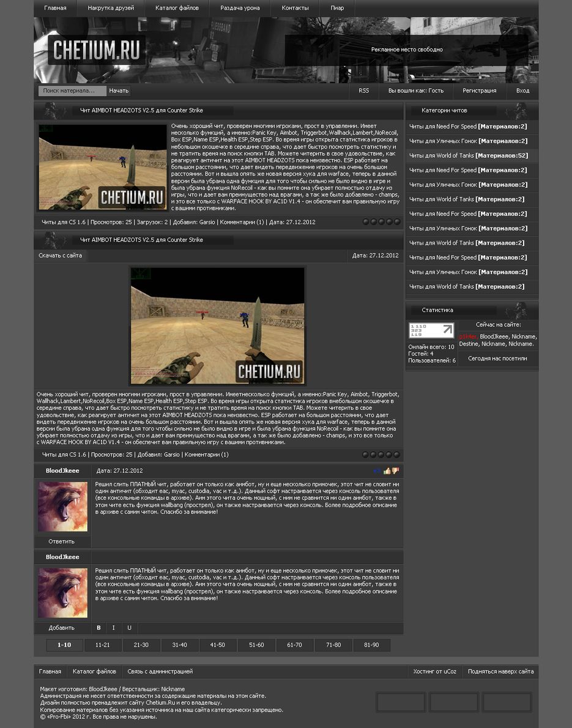
Task: Click the Пользователей: 6 statistic
Action: pos(432,360)
